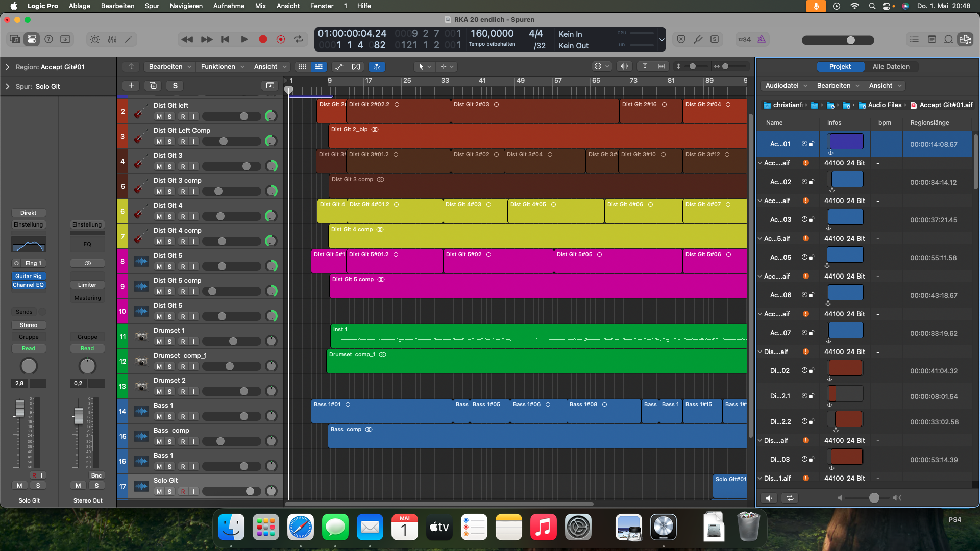Expand LCD display mode chevron

point(662,39)
